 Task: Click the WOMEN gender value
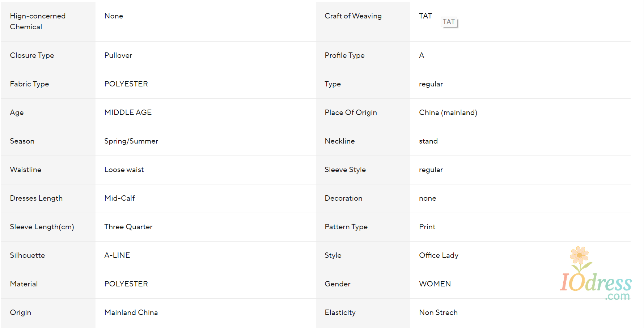pos(435,284)
